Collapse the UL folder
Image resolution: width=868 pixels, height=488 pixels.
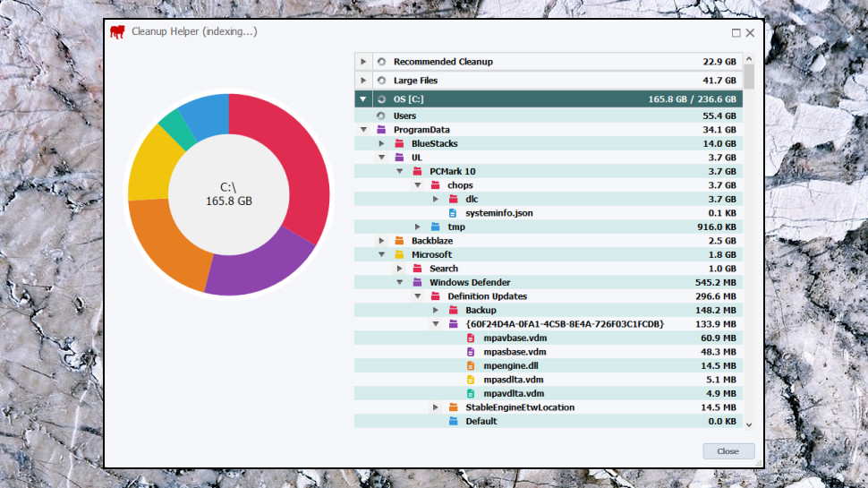click(381, 158)
